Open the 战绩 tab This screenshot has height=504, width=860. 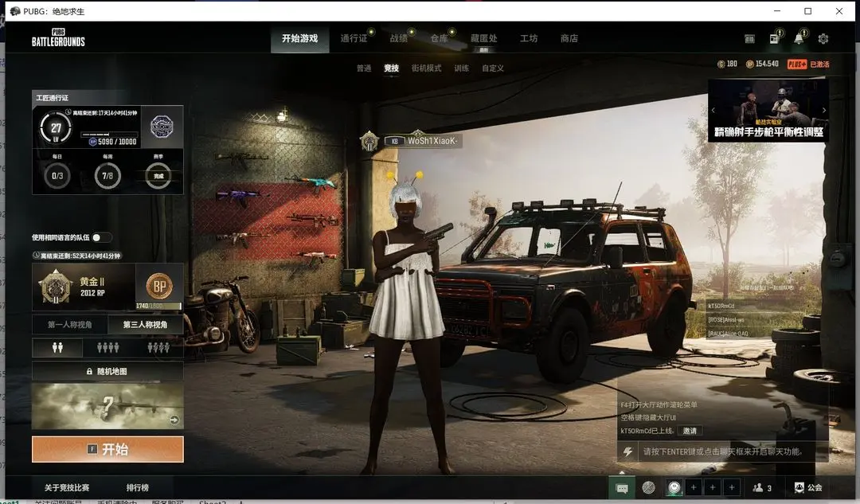click(399, 38)
